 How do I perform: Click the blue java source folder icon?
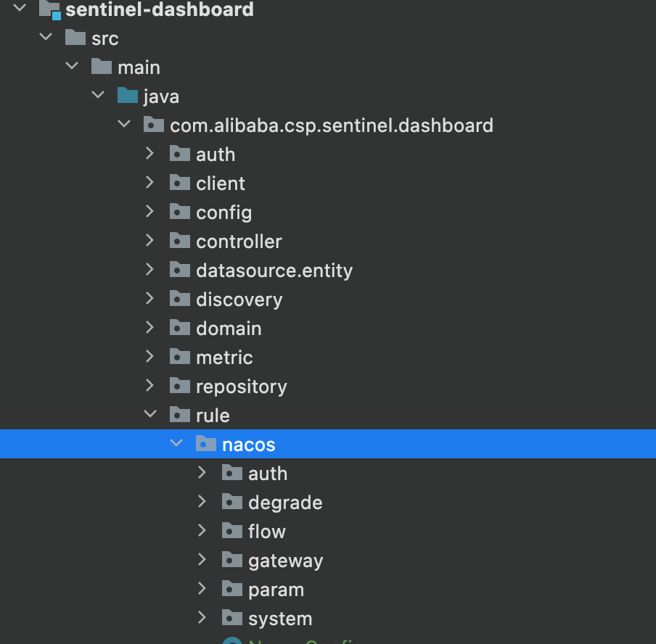point(128,96)
